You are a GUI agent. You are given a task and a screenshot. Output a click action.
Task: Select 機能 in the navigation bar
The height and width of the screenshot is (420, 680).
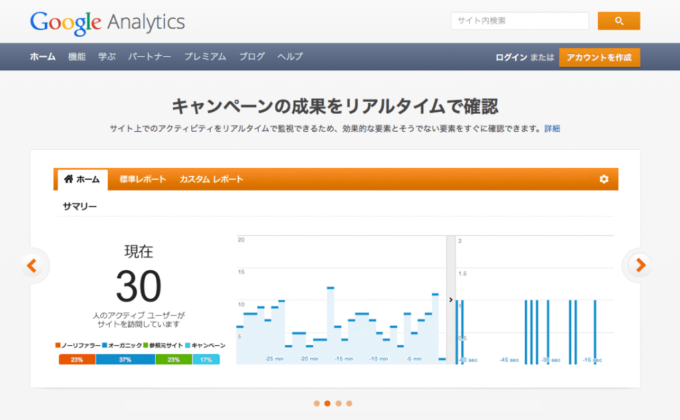[76, 57]
